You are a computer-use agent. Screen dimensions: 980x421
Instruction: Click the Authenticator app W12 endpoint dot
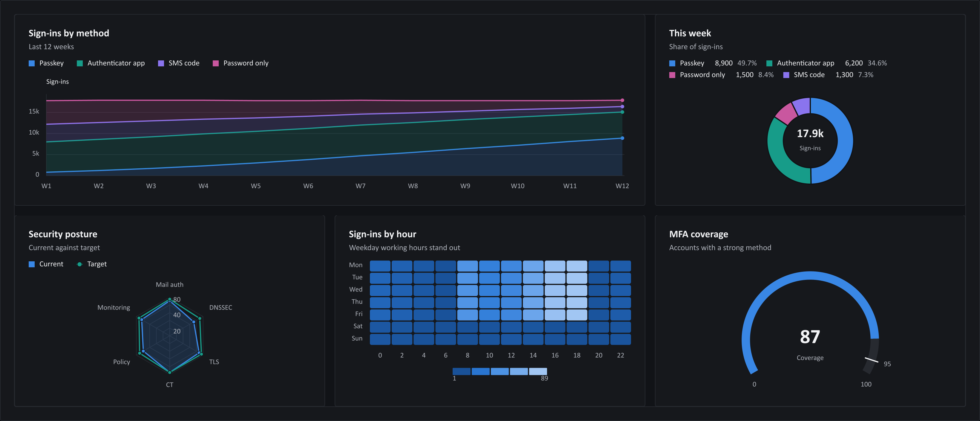pos(622,112)
